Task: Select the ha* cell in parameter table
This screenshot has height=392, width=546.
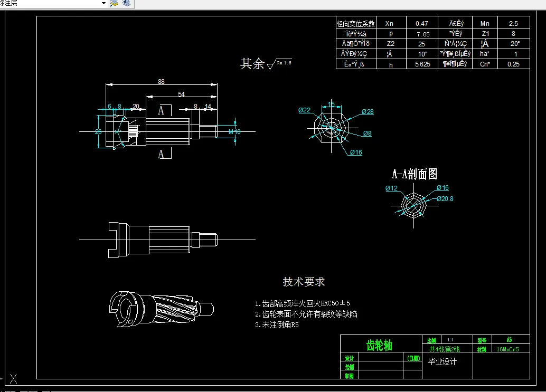Action: pos(484,54)
